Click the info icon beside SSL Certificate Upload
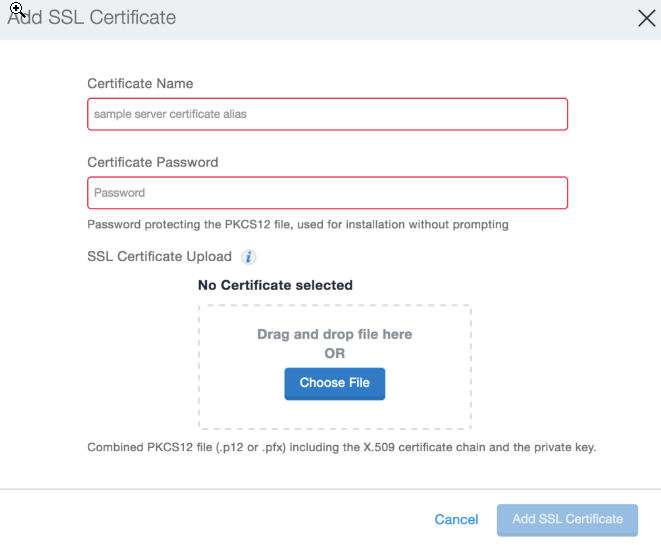 [x=249, y=257]
